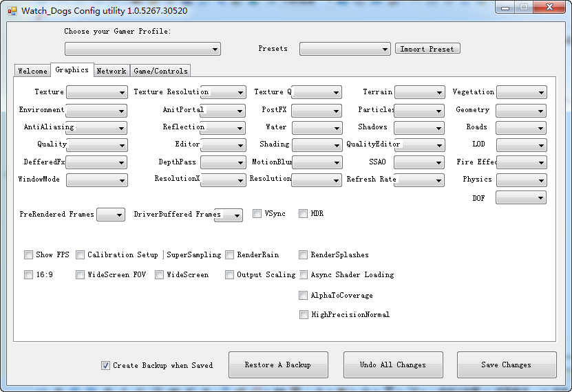Enable Async Shader Loading
The height and width of the screenshot is (392, 572).
pos(303,274)
